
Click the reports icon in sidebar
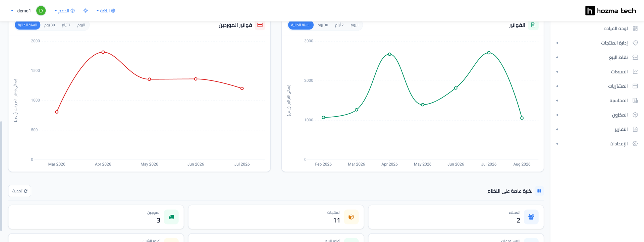[635, 129]
